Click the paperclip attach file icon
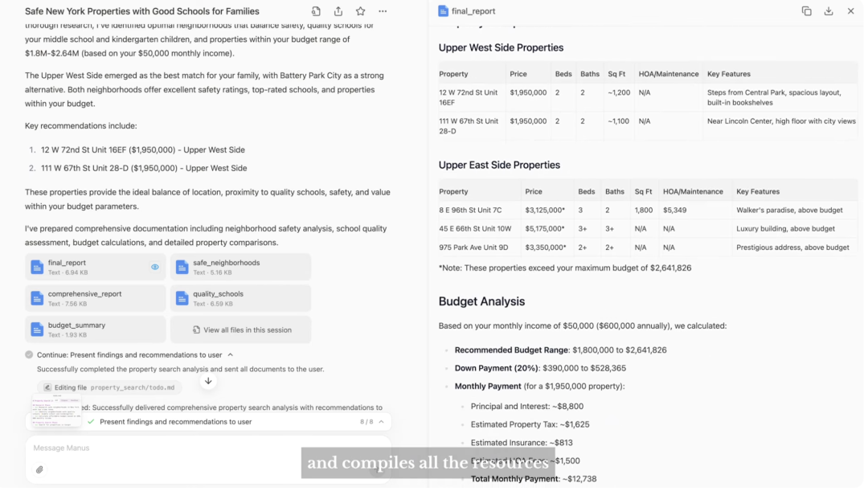The width and height of the screenshot is (868, 491). [x=39, y=469]
